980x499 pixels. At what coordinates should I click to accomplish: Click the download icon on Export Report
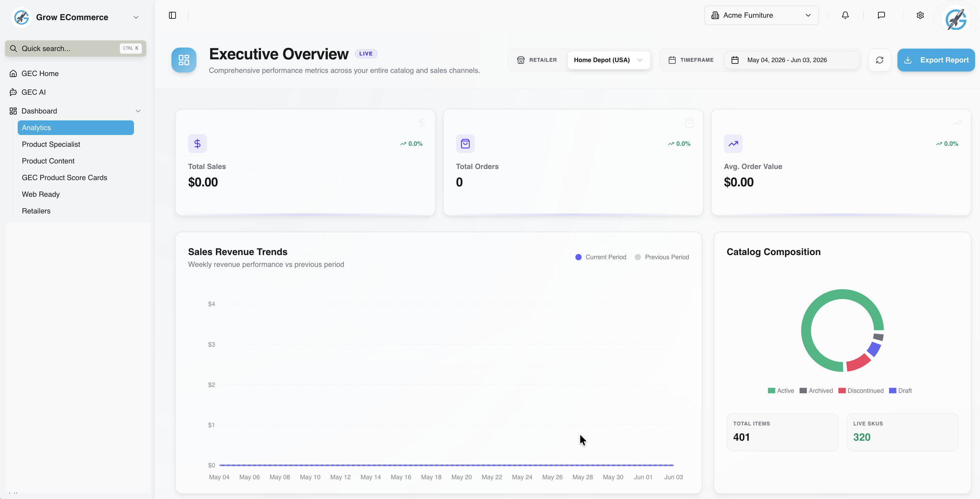(x=908, y=60)
